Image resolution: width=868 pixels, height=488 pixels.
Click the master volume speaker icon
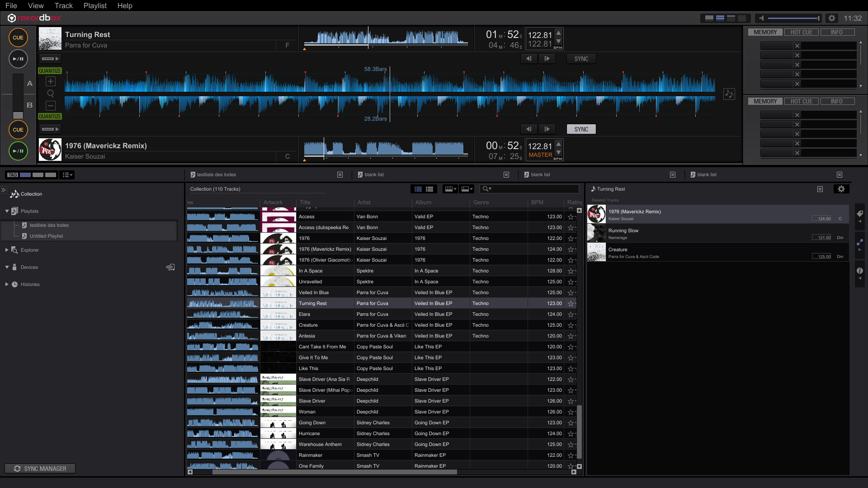[761, 18]
